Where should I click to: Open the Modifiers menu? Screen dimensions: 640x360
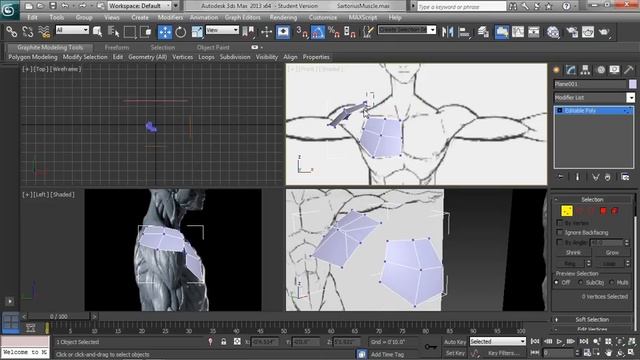[170, 18]
